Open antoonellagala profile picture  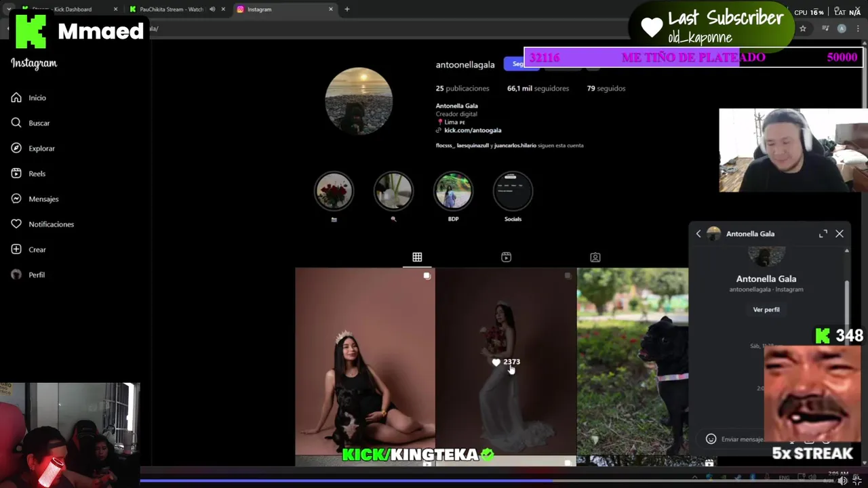click(359, 101)
